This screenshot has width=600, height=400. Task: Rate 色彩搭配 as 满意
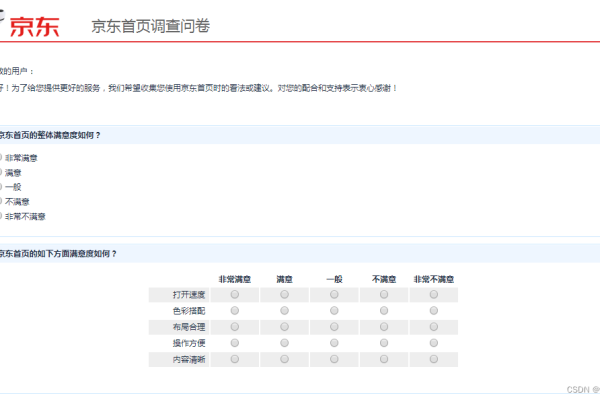284,310
